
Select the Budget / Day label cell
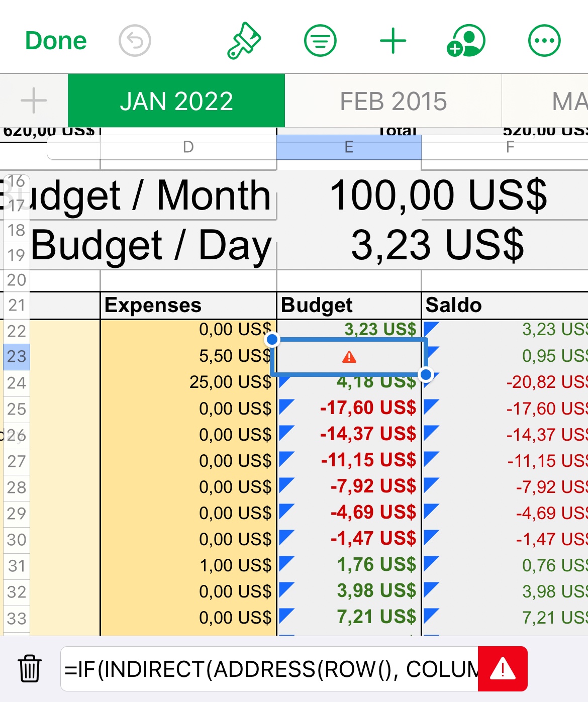pos(151,245)
